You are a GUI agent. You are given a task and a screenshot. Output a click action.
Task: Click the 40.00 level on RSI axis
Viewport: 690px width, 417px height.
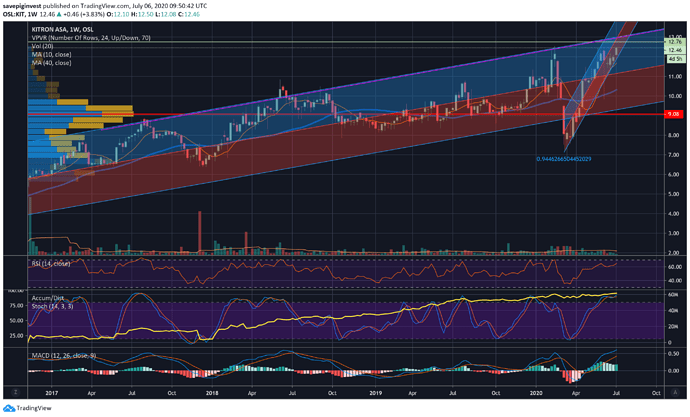click(x=675, y=280)
